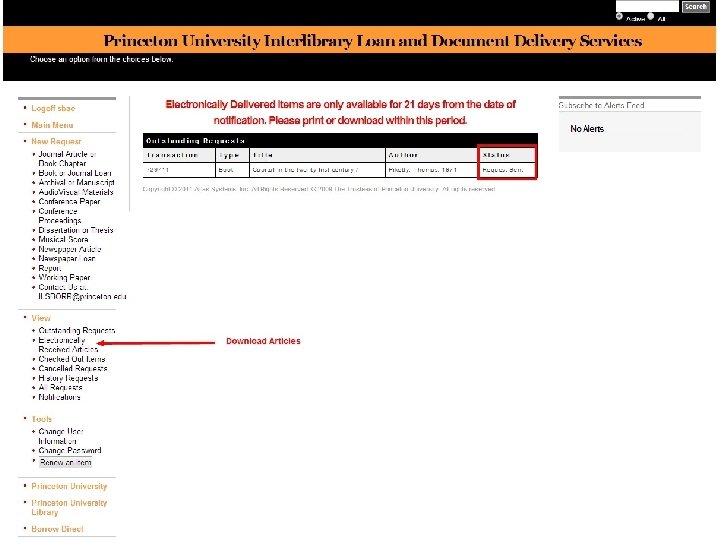Open the Newspaper Loan request
This screenshot has width=720, height=540.
[67, 259]
